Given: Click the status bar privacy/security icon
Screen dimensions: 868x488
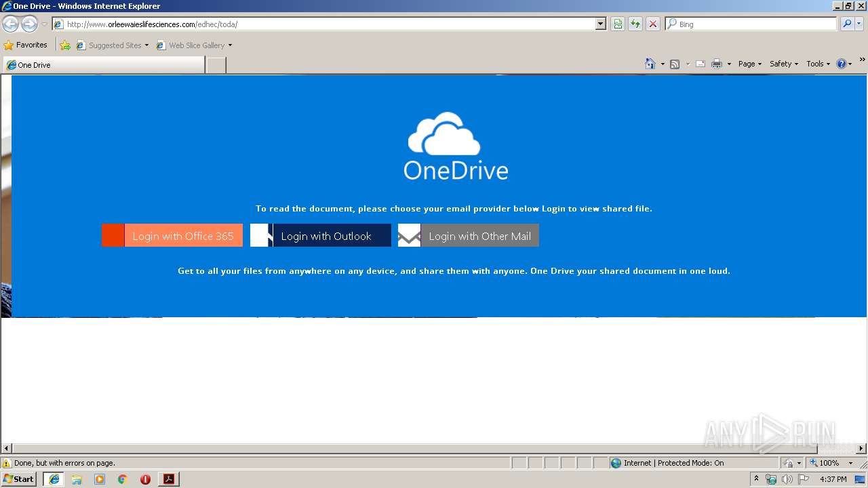Looking at the screenshot, I should coord(789,463).
